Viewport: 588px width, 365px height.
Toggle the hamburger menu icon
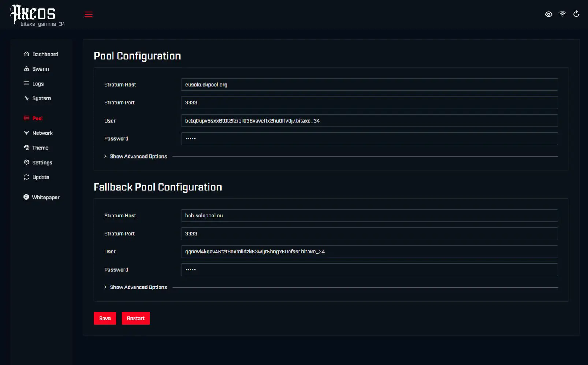[x=89, y=14]
